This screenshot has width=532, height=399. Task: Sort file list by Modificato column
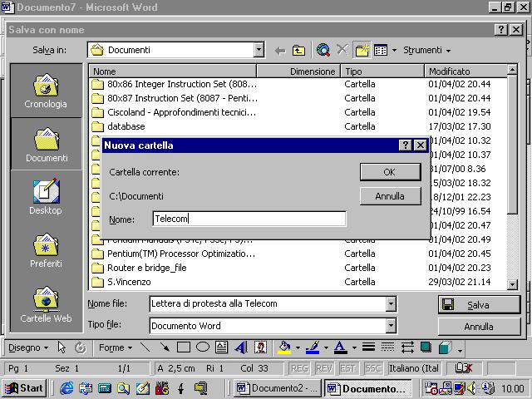tap(465, 71)
